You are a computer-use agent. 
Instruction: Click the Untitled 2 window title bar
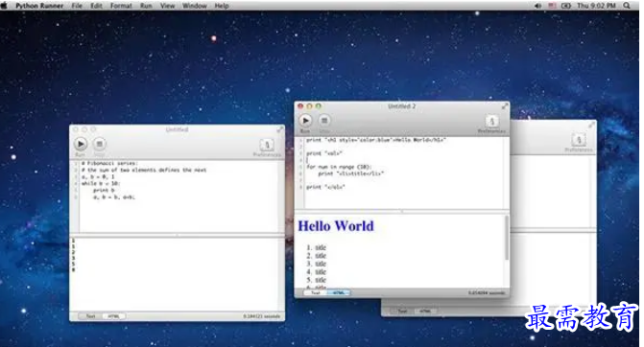402,106
